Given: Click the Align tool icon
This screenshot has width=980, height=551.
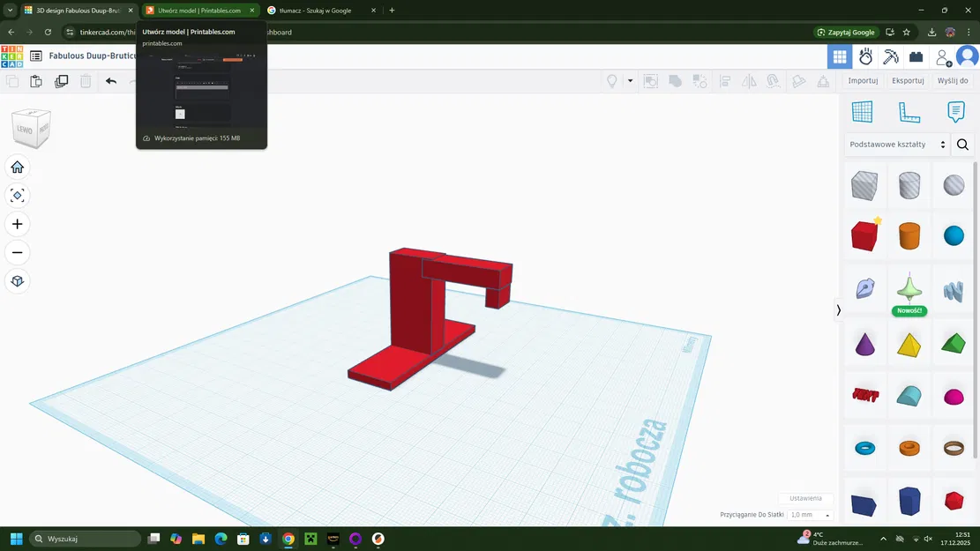Looking at the screenshot, I should [725, 80].
